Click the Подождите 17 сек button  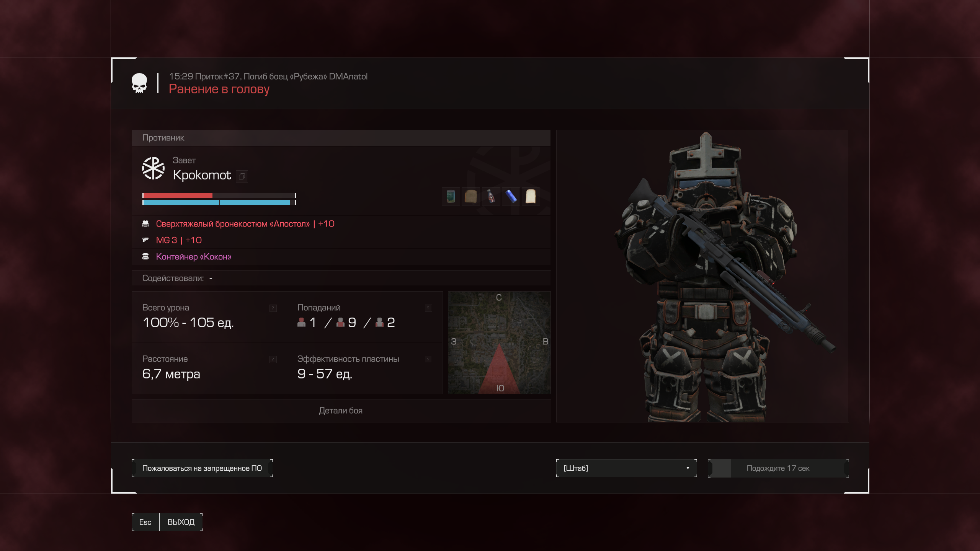click(x=778, y=468)
